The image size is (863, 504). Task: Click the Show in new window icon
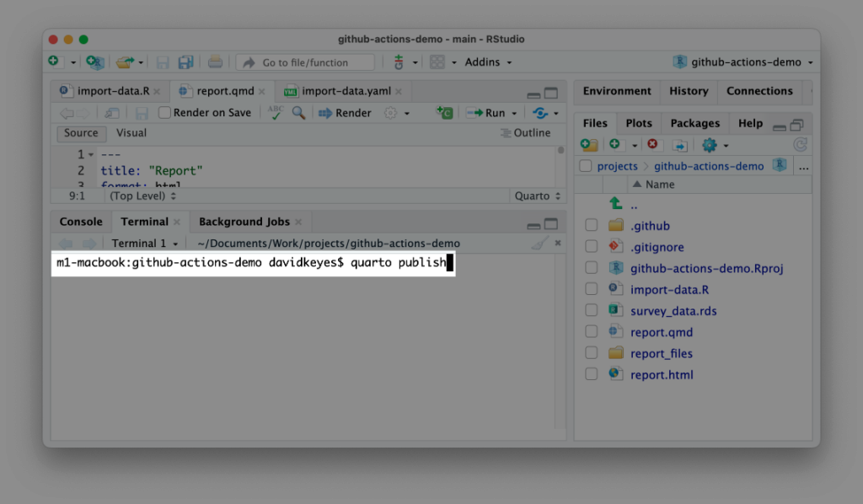pos(112,113)
